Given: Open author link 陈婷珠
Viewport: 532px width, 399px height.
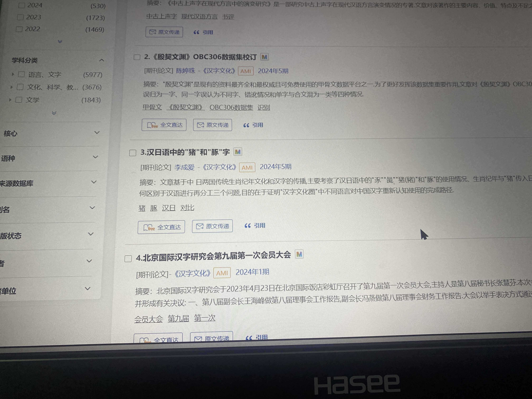Looking at the screenshot, I should (x=185, y=71).
